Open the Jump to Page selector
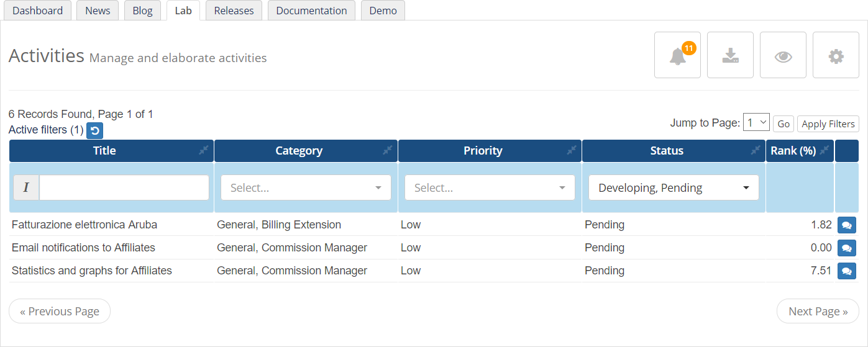This screenshot has width=868, height=347. [x=756, y=122]
